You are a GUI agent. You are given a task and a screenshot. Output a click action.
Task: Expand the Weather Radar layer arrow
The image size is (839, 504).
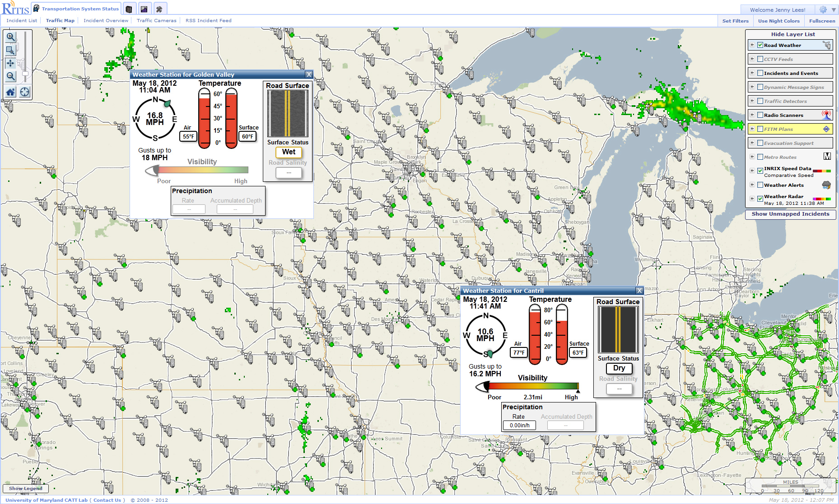[x=752, y=199]
